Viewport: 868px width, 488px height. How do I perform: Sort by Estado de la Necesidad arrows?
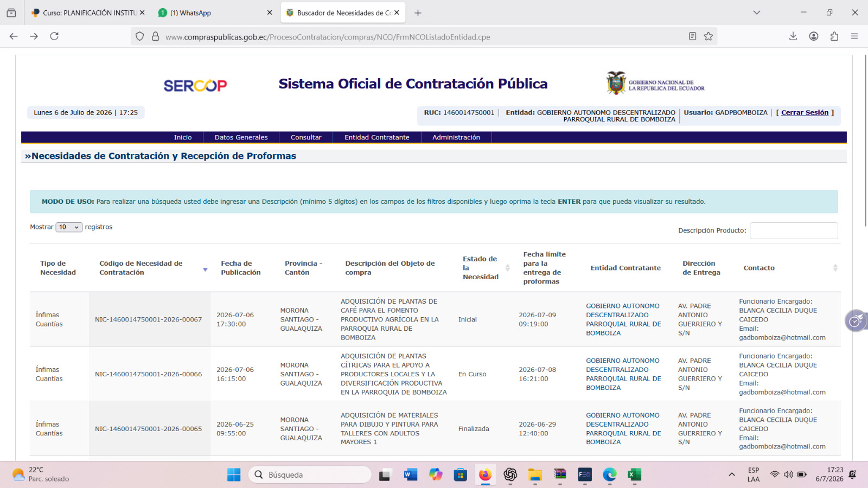[508, 268]
